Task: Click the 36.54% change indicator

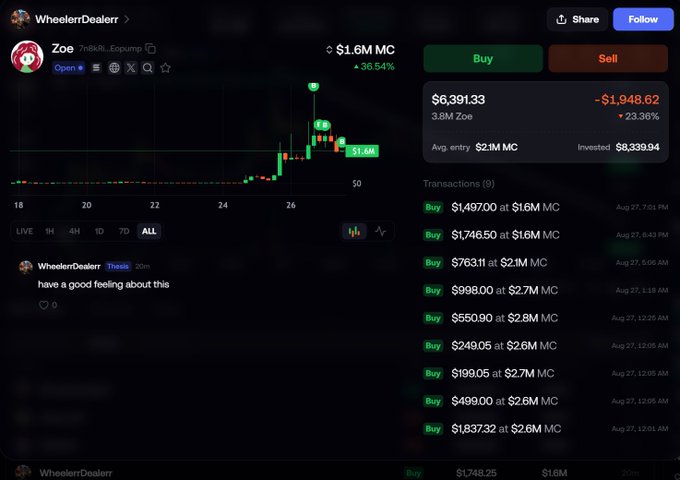Action: (374, 67)
